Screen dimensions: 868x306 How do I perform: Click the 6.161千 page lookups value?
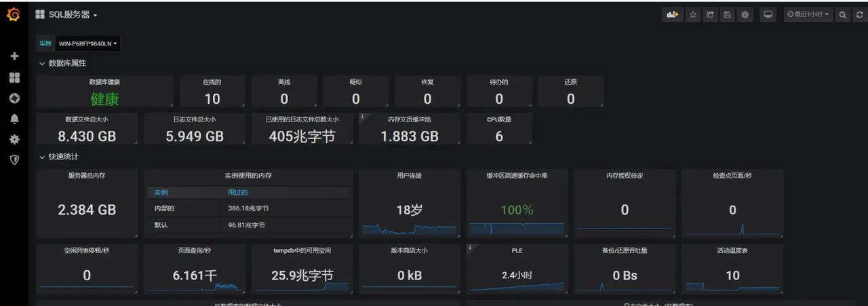tap(195, 275)
